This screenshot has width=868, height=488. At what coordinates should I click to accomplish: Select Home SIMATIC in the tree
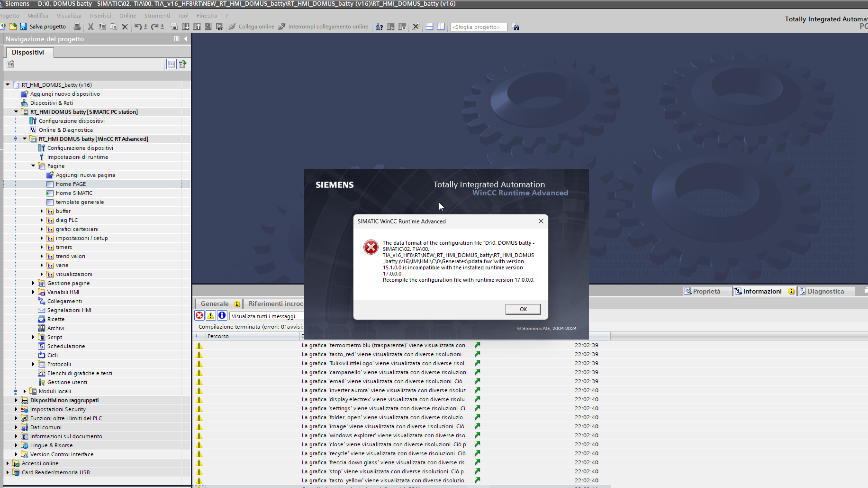[74, 193]
